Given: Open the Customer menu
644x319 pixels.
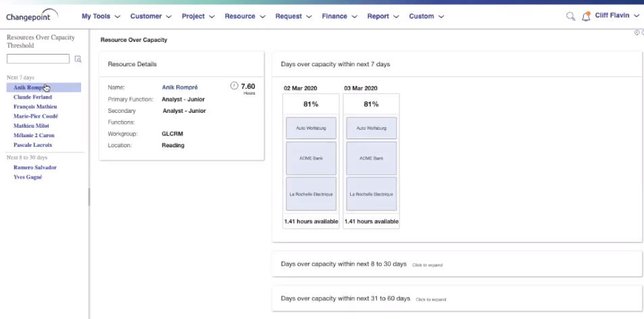Looking at the screenshot, I should (x=151, y=16).
